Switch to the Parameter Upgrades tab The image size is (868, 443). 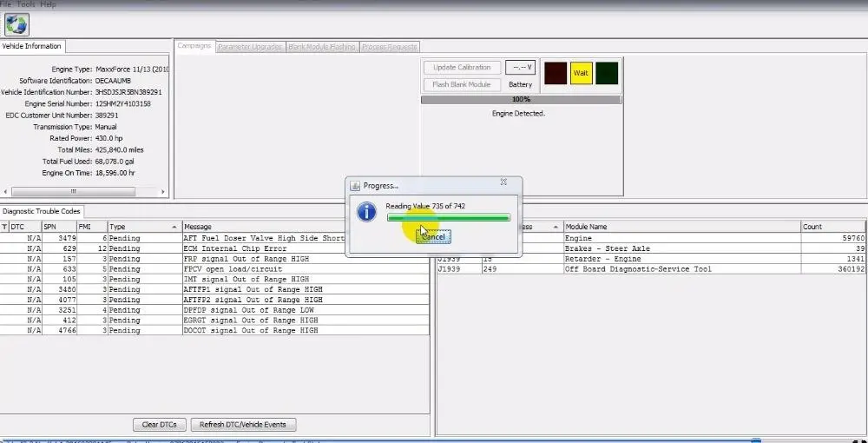click(x=250, y=47)
